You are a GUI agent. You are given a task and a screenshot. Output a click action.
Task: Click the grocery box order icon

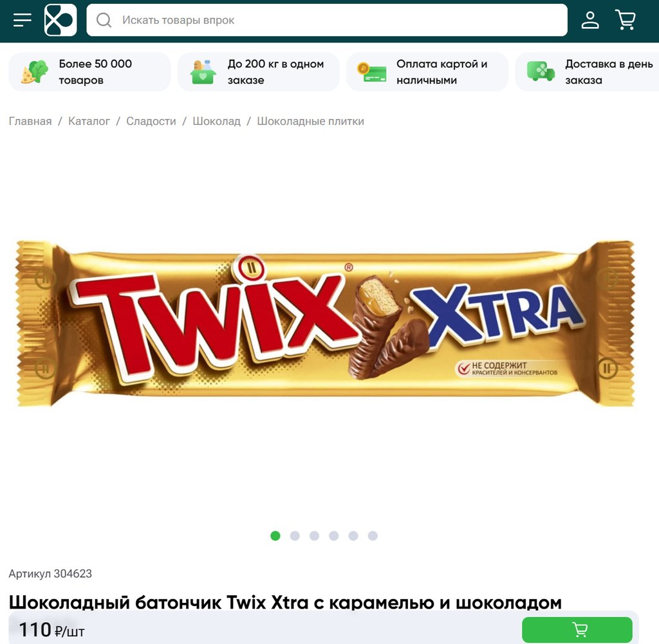pos(203,72)
